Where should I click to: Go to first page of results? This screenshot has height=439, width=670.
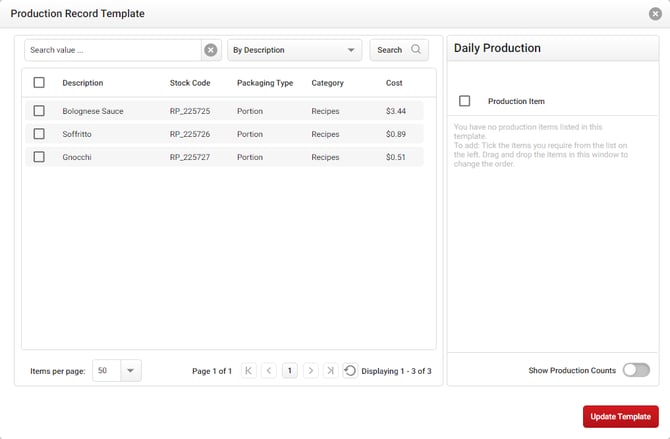tap(249, 371)
